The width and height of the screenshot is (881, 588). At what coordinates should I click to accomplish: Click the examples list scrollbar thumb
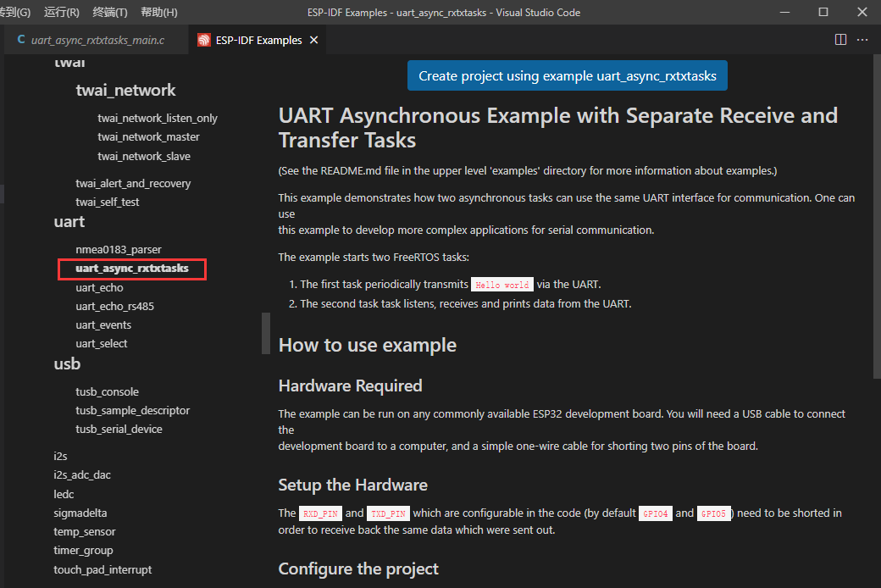coord(266,333)
